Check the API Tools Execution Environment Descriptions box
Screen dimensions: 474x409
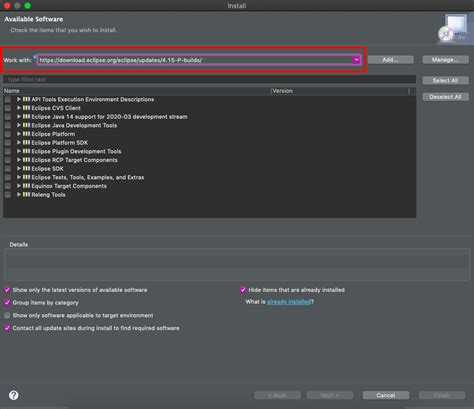click(8, 99)
